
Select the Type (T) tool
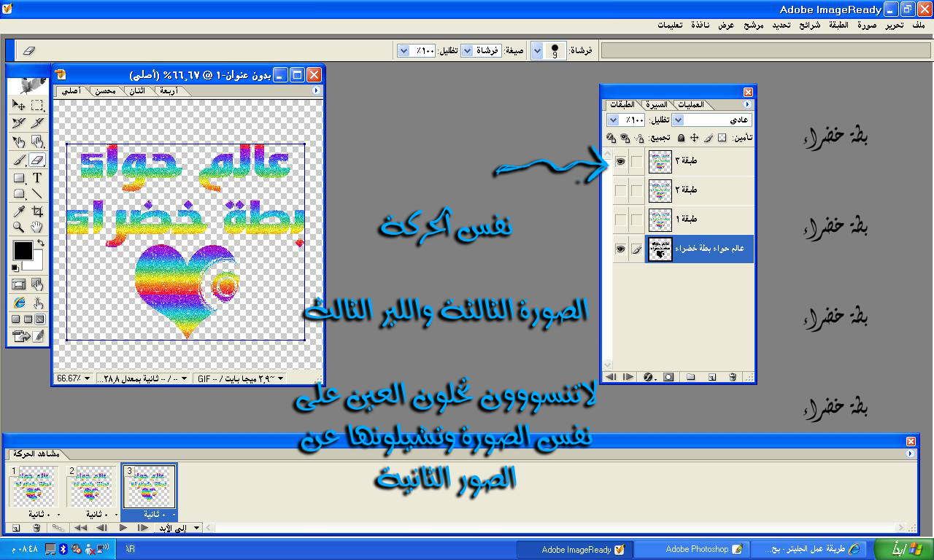[37, 178]
